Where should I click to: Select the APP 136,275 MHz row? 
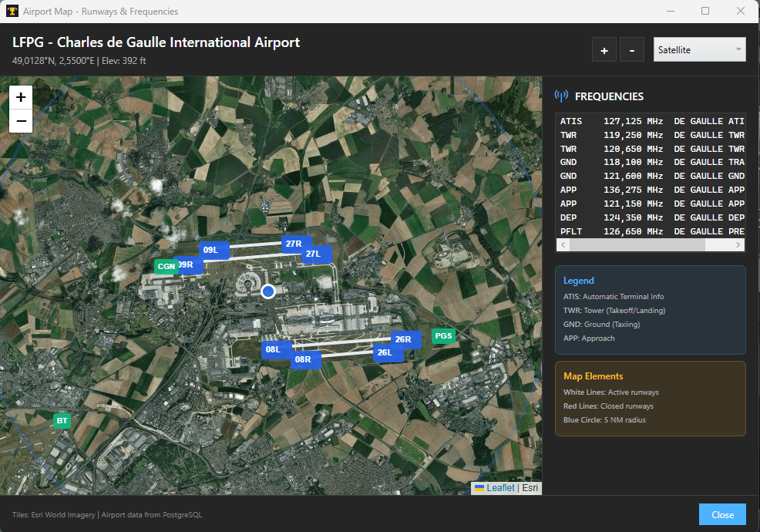coord(651,190)
